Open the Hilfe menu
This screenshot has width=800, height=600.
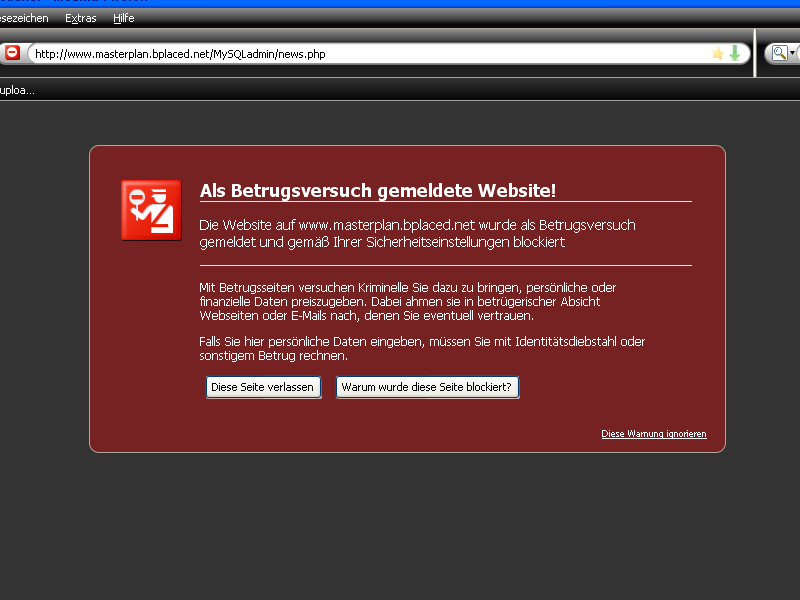124,18
